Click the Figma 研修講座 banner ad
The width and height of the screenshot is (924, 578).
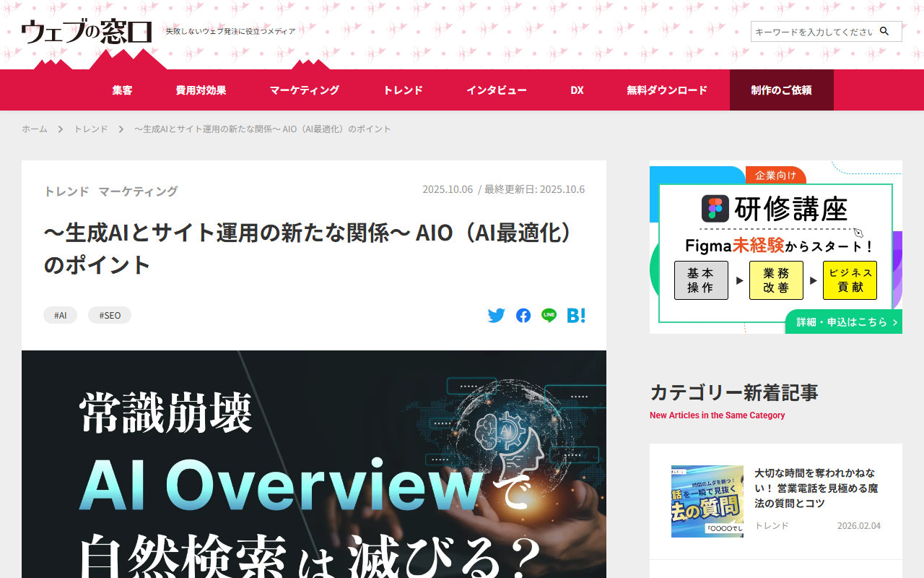point(776,247)
